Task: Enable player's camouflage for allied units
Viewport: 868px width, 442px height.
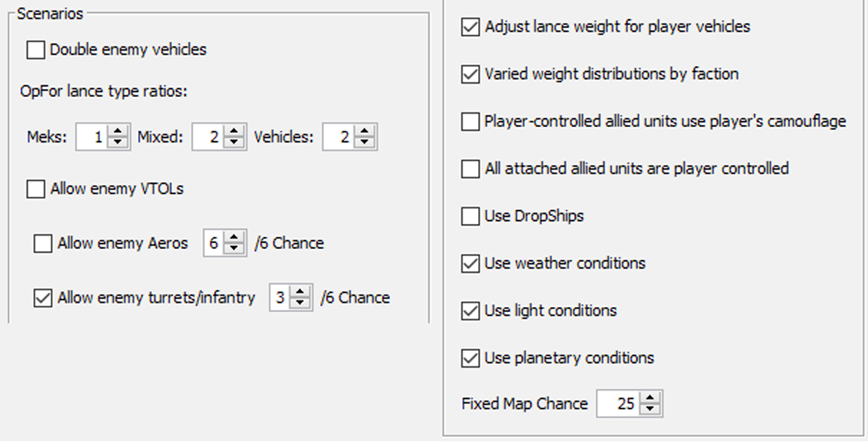Action: pyautogui.click(x=470, y=122)
